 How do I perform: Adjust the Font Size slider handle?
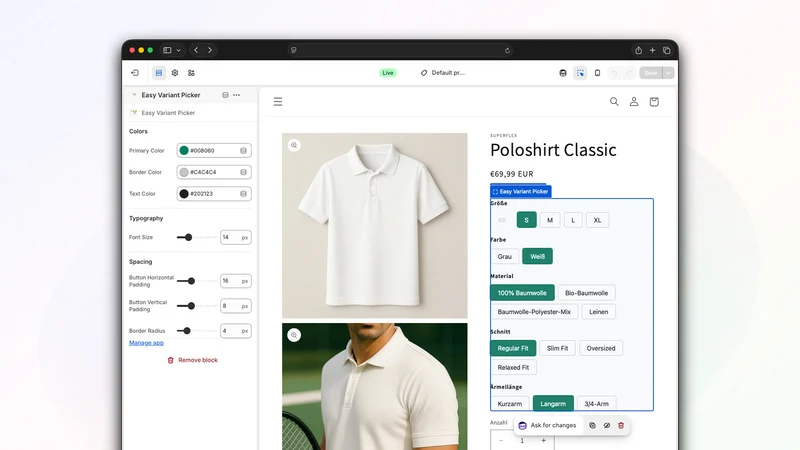point(188,237)
